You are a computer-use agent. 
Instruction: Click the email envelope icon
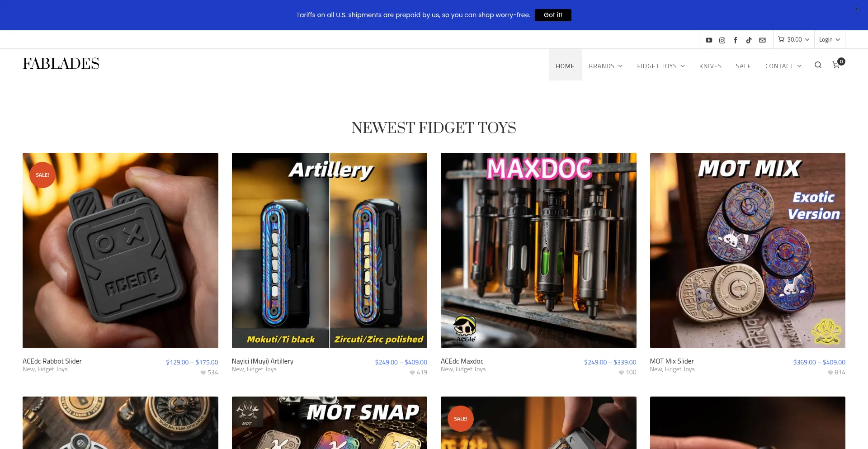tap(762, 40)
